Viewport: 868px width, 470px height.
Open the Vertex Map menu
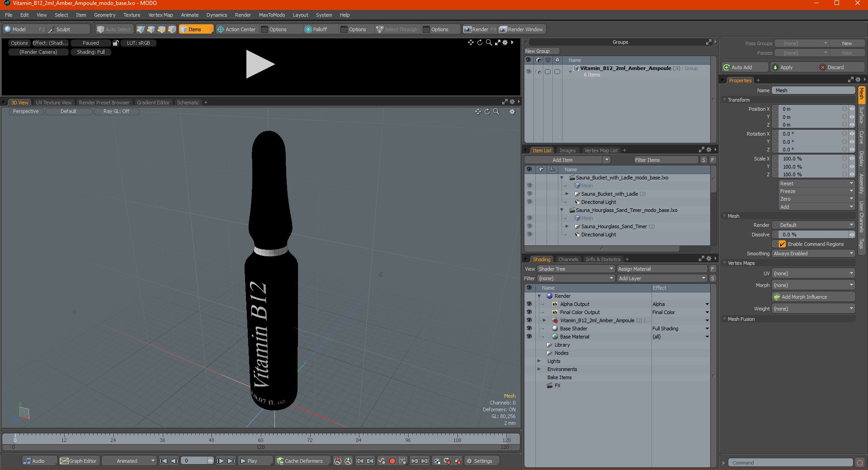click(x=160, y=15)
